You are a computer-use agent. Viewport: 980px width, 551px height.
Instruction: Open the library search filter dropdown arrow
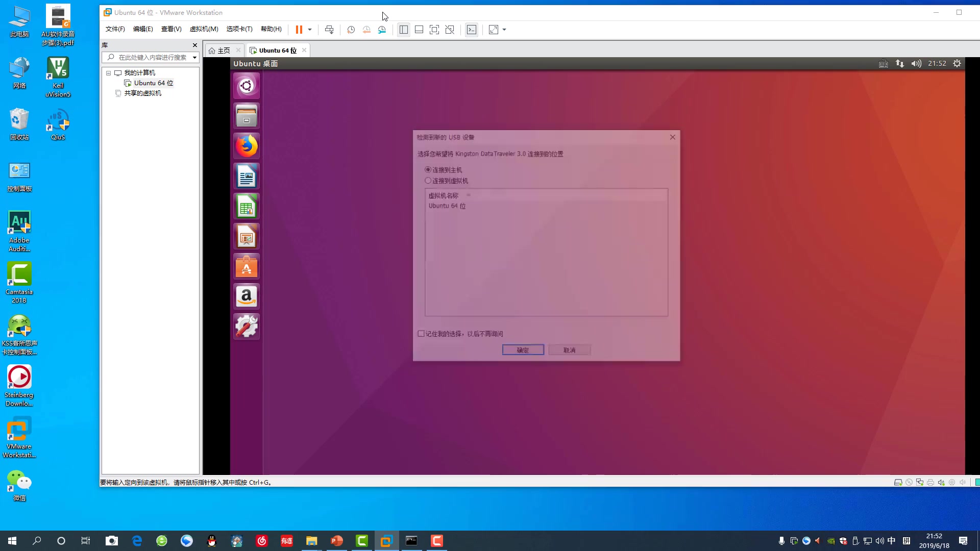(x=194, y=57)
